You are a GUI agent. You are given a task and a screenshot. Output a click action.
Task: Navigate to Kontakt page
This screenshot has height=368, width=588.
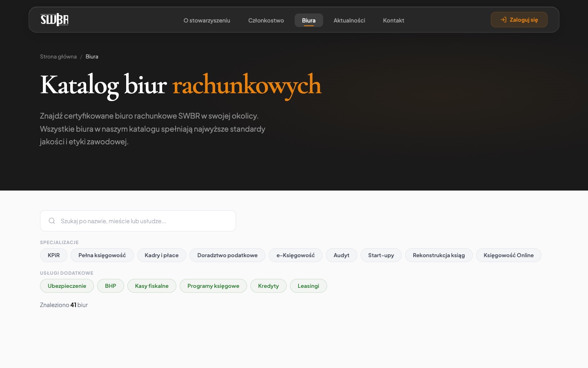394,20
